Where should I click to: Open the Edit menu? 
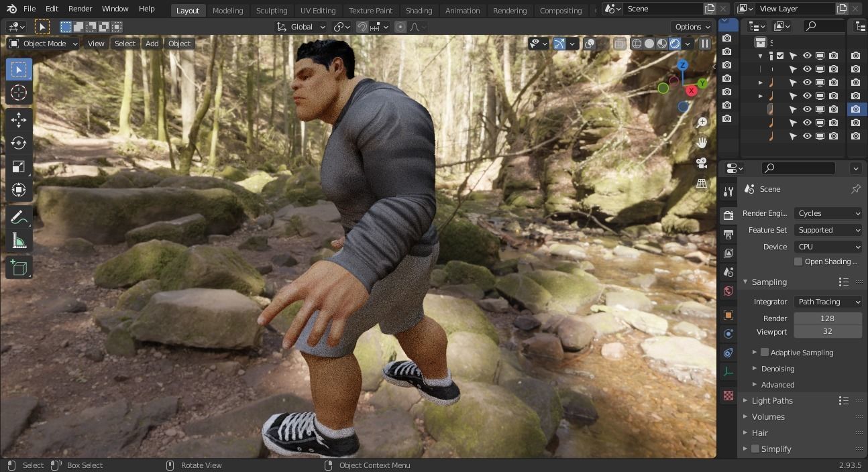[52, 9]
